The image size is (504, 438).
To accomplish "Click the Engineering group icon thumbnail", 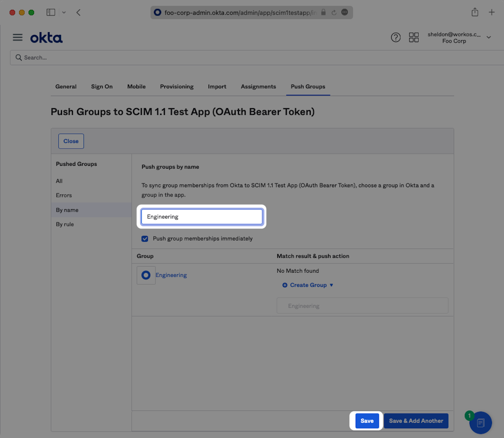I will [146, 275].
